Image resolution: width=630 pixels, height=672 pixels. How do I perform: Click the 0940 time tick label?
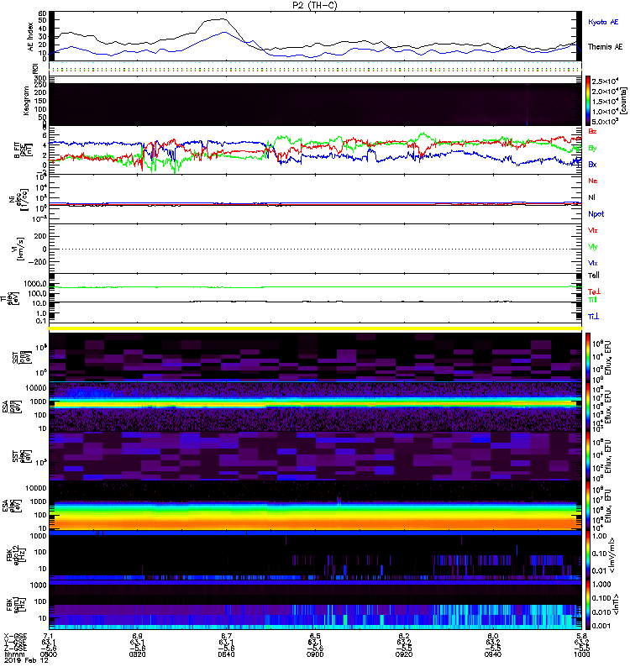pos(493,655)
